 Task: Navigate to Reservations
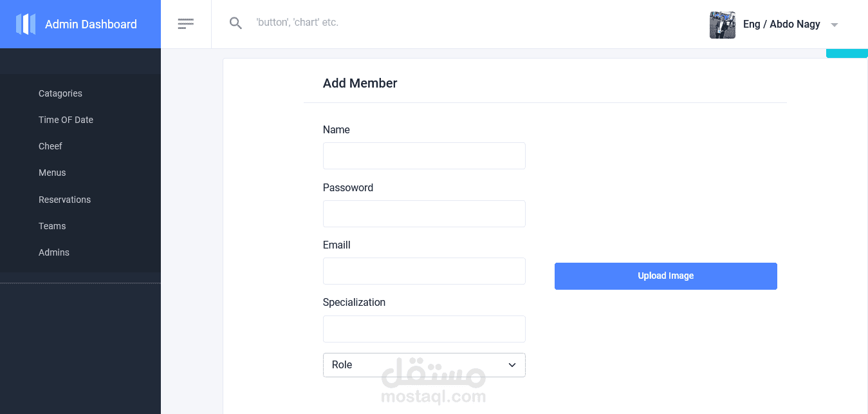64,200
